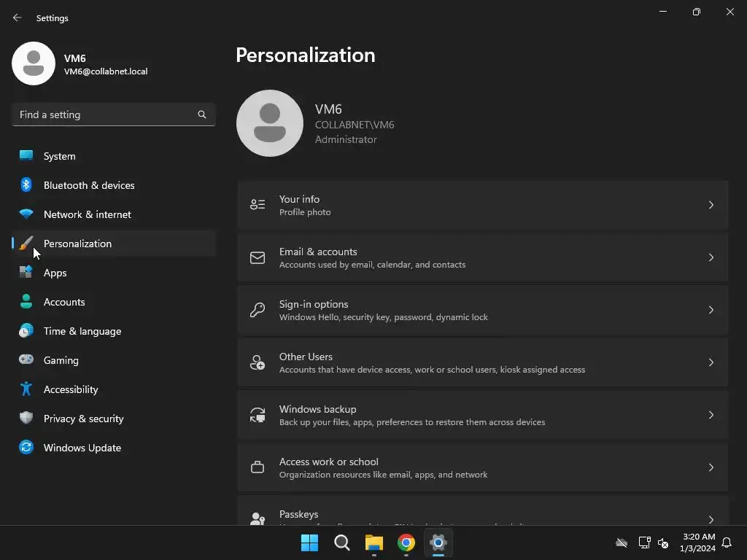Expand Access work or school chevron

pos(711,467)
